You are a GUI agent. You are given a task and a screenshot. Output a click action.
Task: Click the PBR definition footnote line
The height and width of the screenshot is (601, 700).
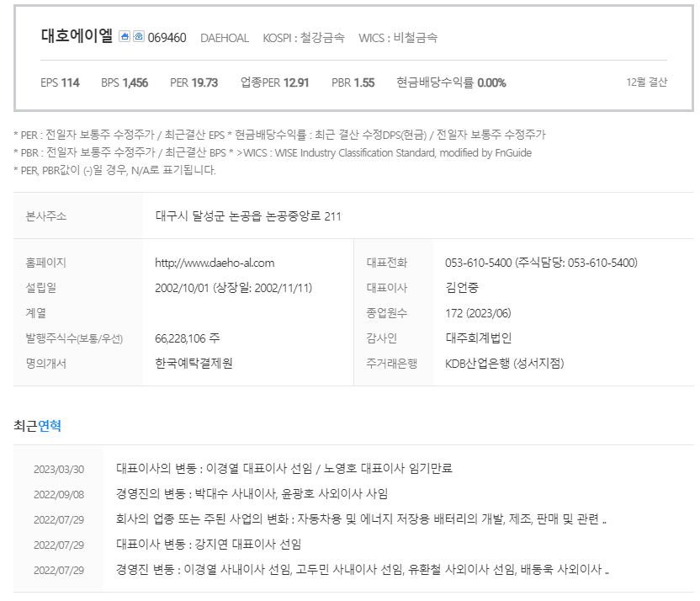coord(273,152)
